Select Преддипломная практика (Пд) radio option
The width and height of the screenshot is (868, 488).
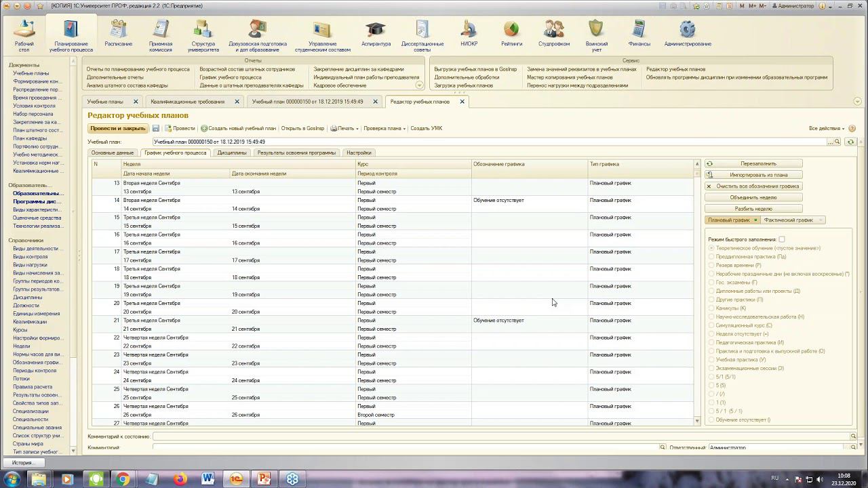[711, 257]
